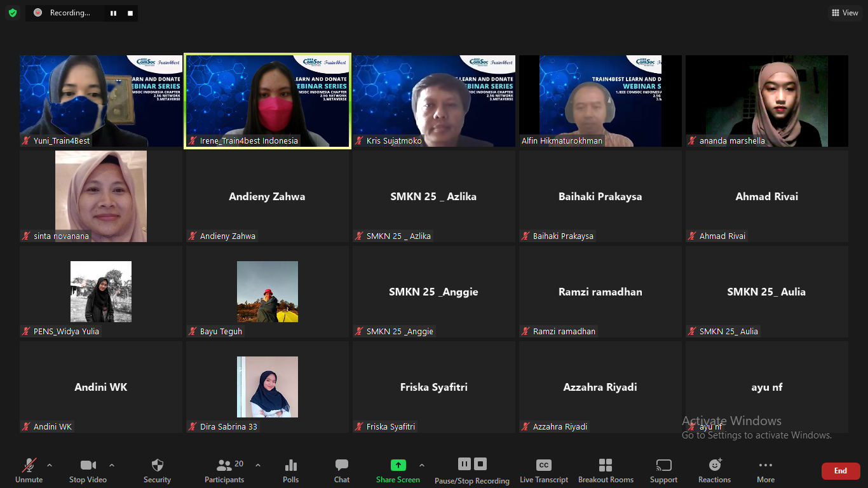Expand video options arrow beside Stop Video
The image size is (868, 488).
click(x=112, y=465)
